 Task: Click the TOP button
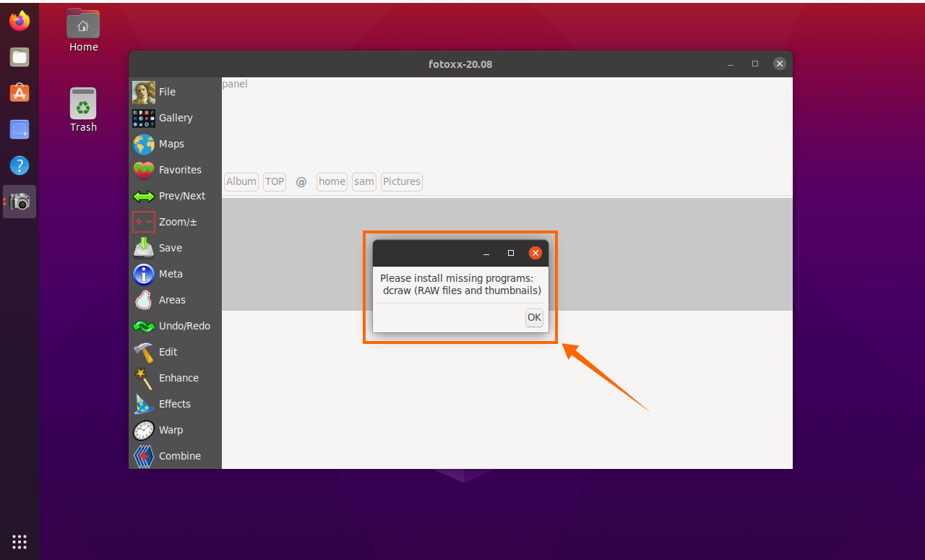point(275,181)
